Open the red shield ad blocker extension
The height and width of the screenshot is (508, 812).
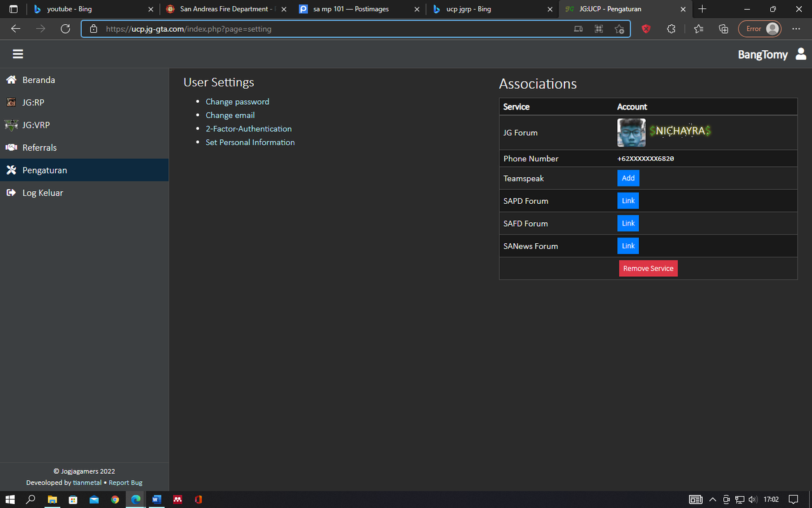(646, 29)
